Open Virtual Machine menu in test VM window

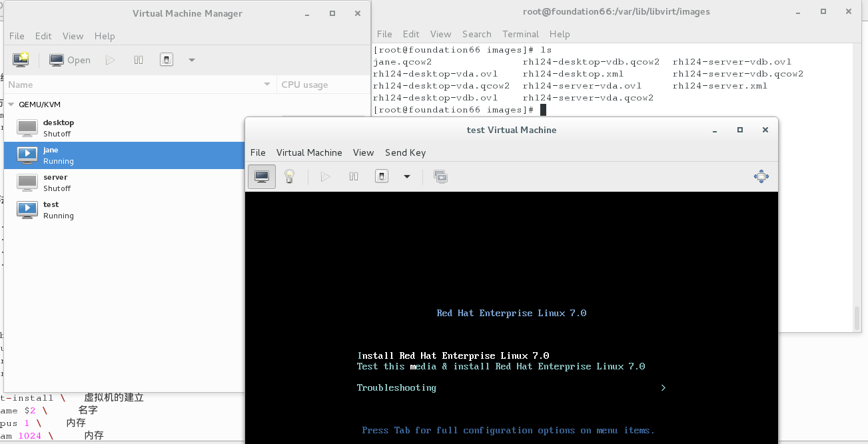tap(309, 152)
